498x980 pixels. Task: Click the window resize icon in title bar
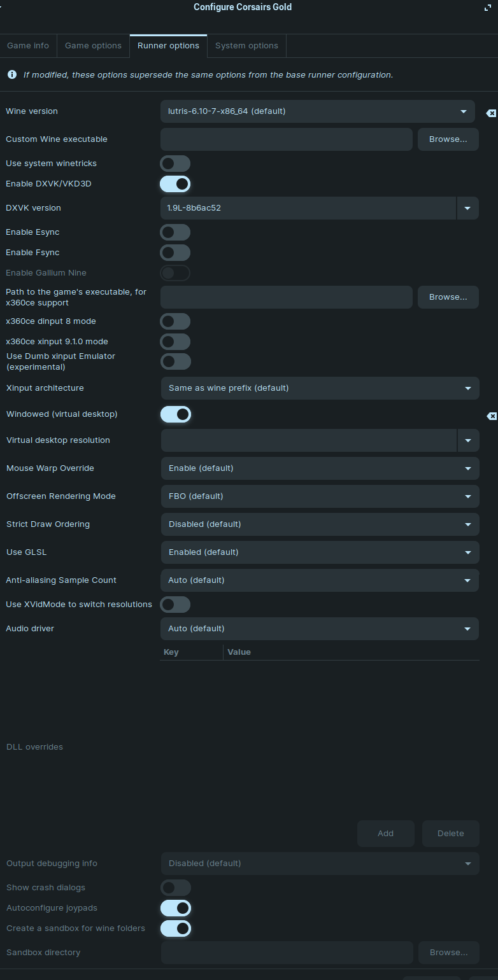click(x=488, y=8)
